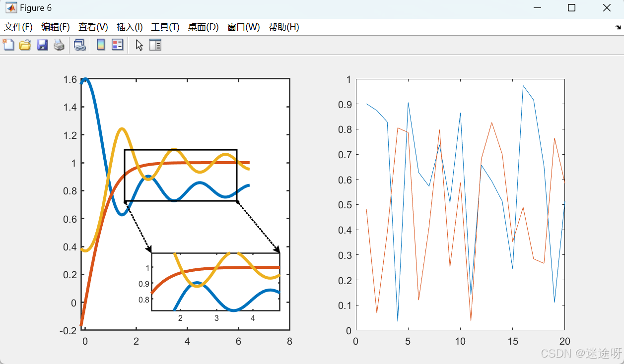Click the MATLAB logo in the title bar
The height and width of the screenshot is (364, 624).
(x=10, y=8)
